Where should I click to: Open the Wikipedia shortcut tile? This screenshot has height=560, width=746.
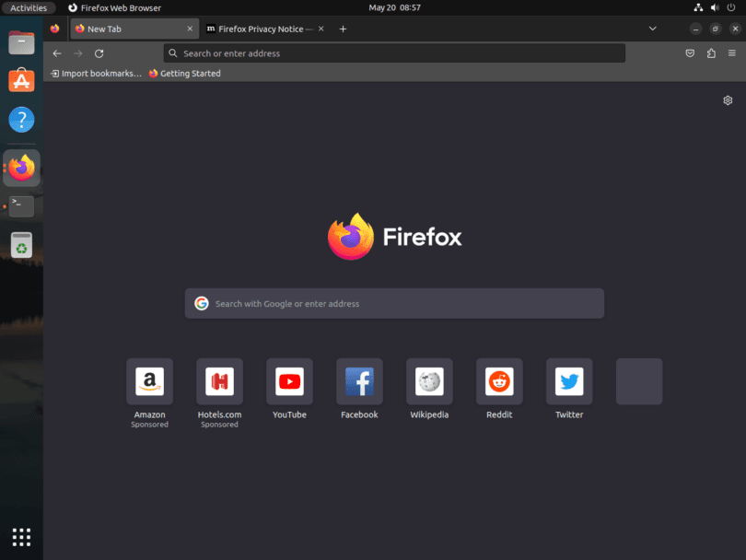[429, 381]
